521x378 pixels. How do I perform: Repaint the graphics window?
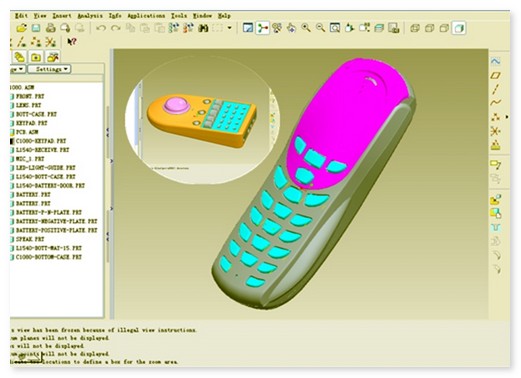(248, 28)
